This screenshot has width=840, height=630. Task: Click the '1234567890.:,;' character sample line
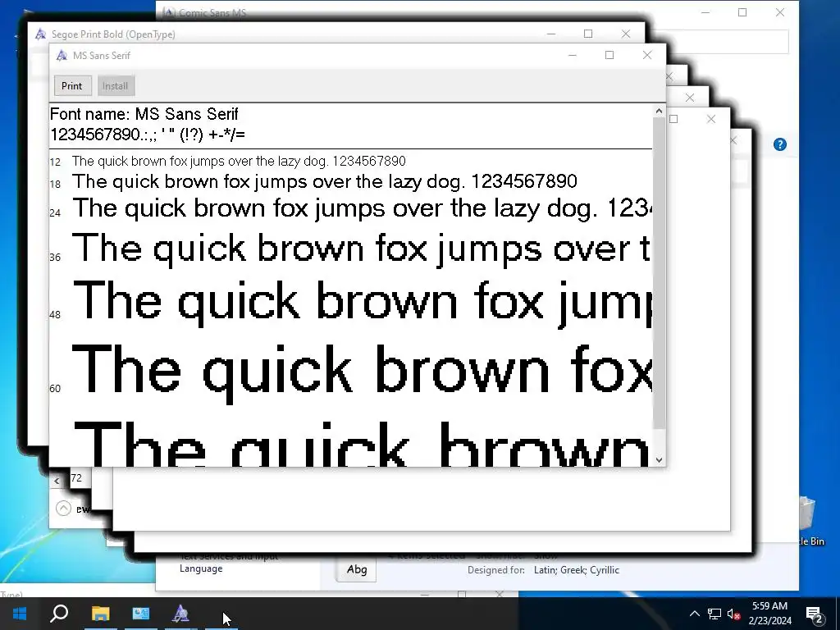tap(148, 135)
